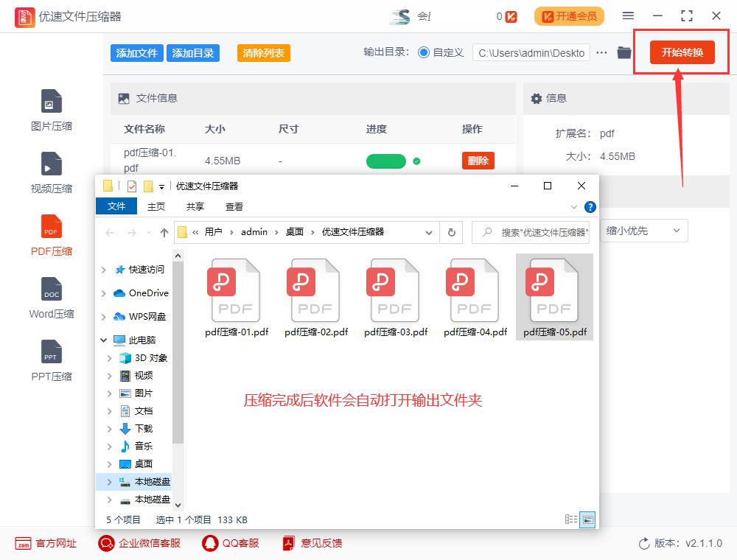Open the PPT压缩 feature

click(x=51, y=360)
